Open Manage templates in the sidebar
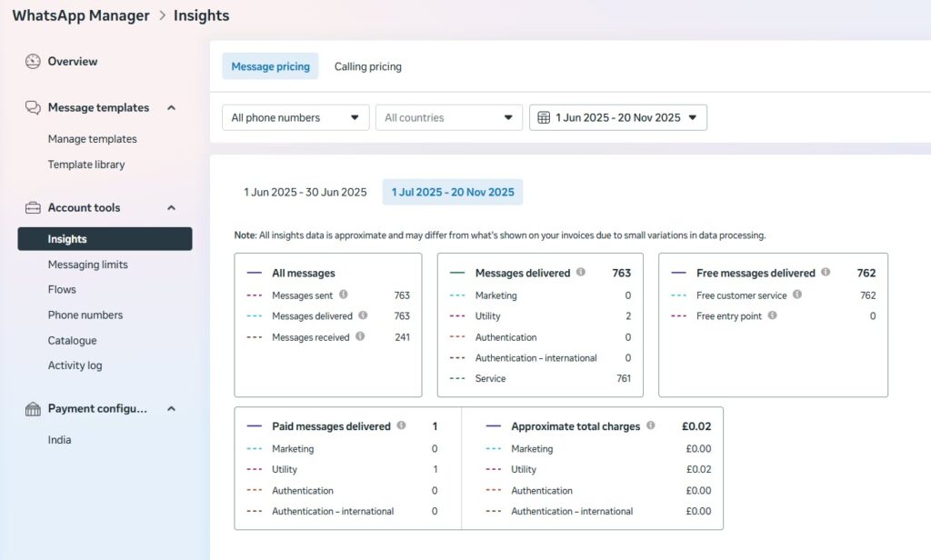The image size is (931, 560). pos(92,139)
